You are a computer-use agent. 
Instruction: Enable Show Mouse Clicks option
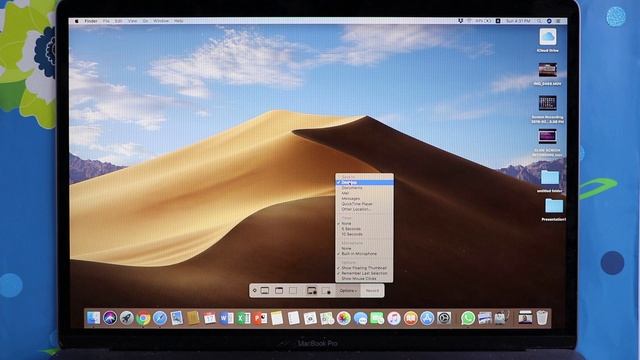(x=364, y=278)
